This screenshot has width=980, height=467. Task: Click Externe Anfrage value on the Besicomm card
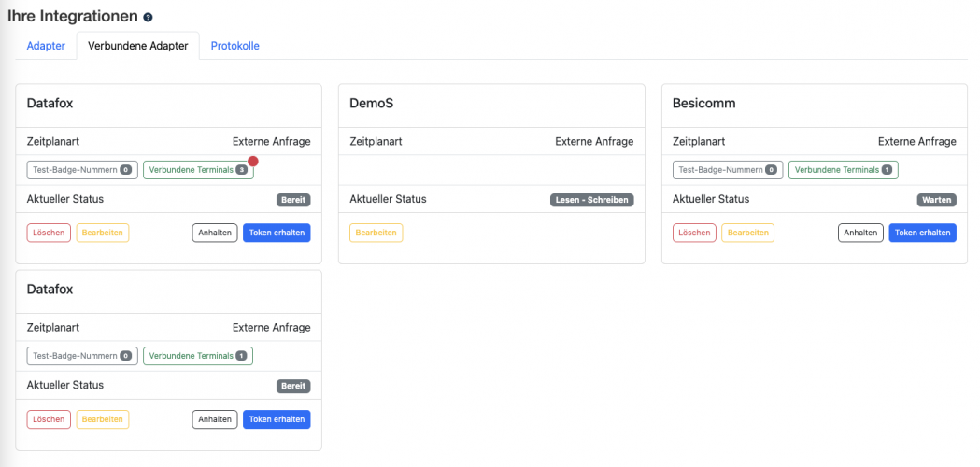pos(916,142)
